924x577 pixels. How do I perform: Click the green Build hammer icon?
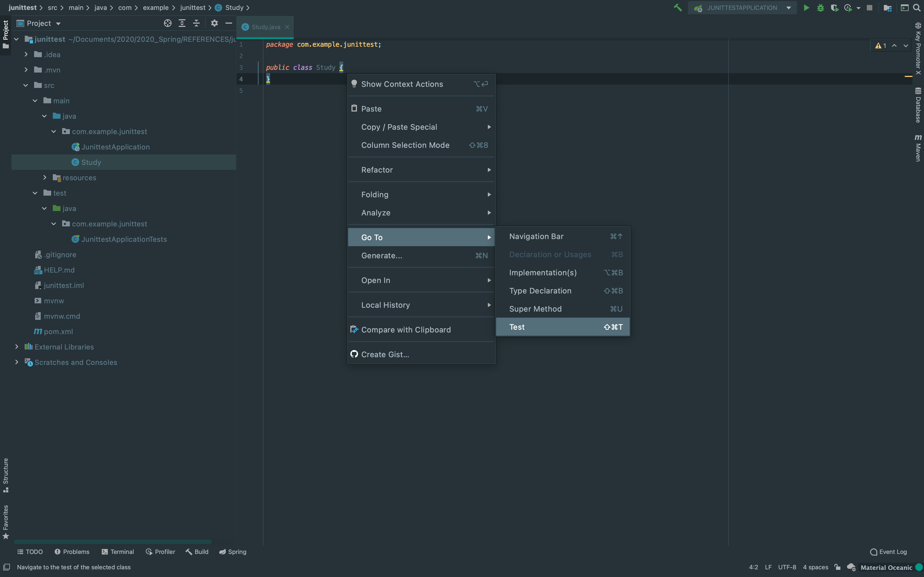pyautogui.click(x=678, y=8)
